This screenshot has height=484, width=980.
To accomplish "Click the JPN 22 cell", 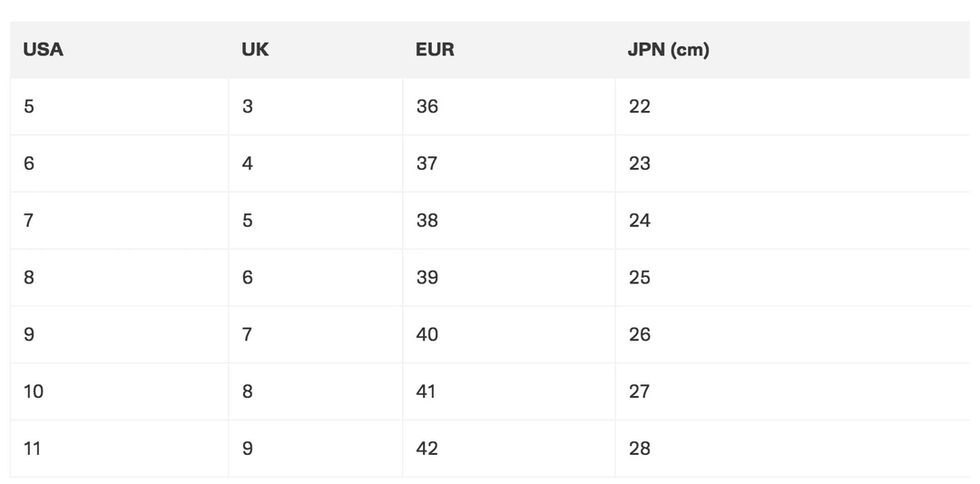I will click(x=640, y=106).
